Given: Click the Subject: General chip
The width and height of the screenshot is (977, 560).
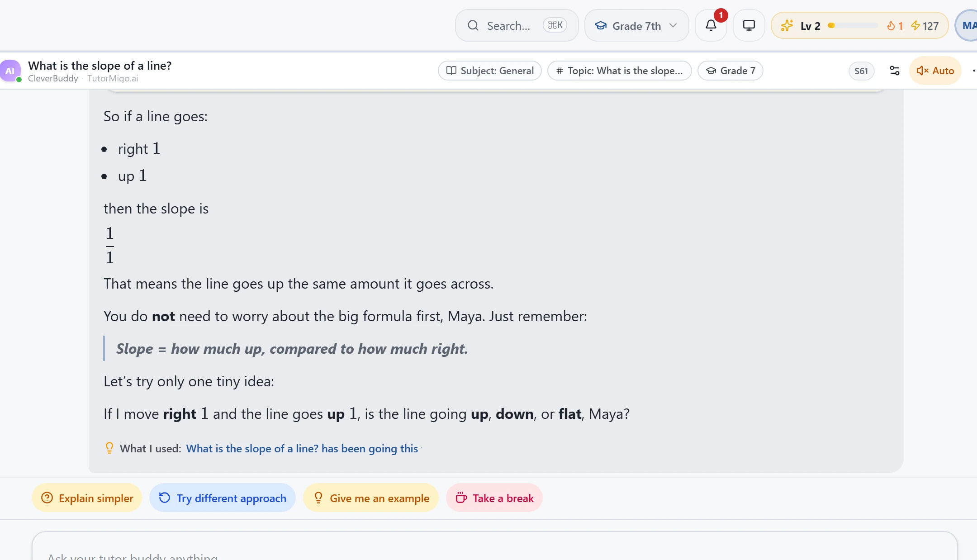Looking at the screenshot, I should (x=490, y=71).
